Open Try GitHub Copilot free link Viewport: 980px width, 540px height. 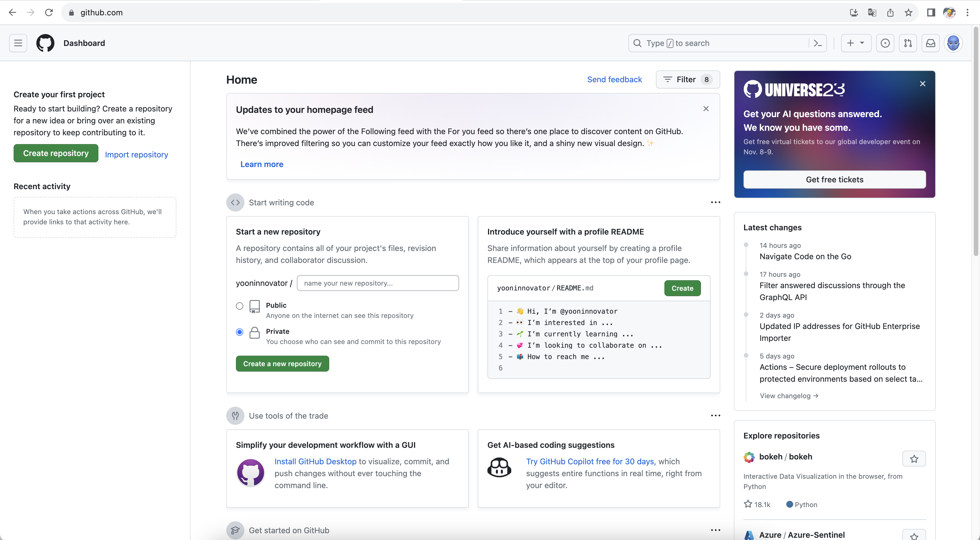591,461
